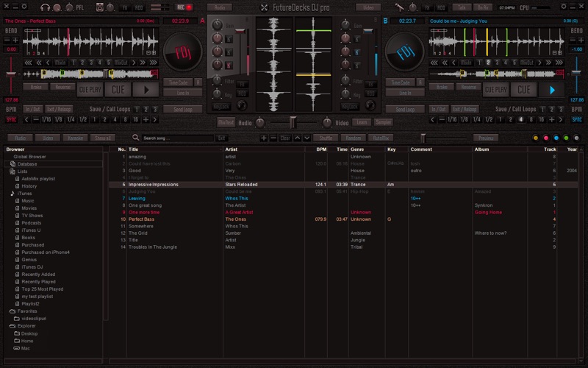Image resolution: width=588 pixels, height=368 pixels.
Task: Click in the Search song field
Action: (176, 138)
